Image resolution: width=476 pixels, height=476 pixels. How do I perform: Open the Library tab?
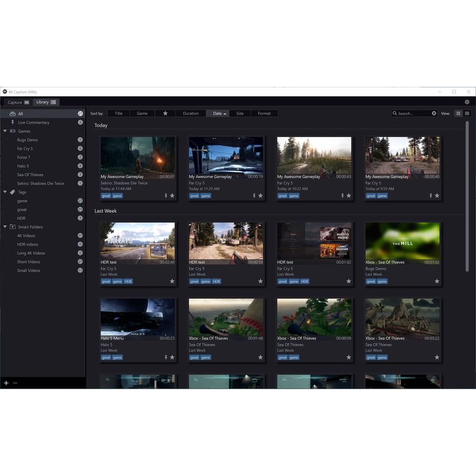[46, 102]
